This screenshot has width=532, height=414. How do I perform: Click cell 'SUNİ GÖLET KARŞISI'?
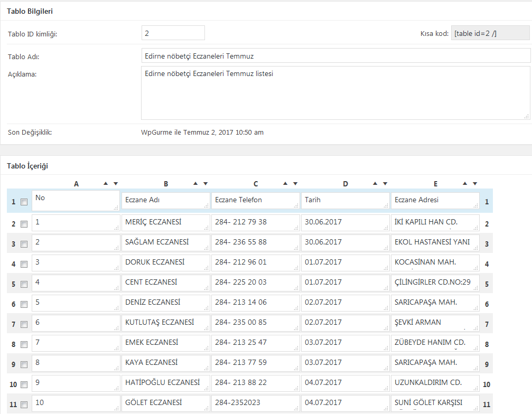click(435, 403)
